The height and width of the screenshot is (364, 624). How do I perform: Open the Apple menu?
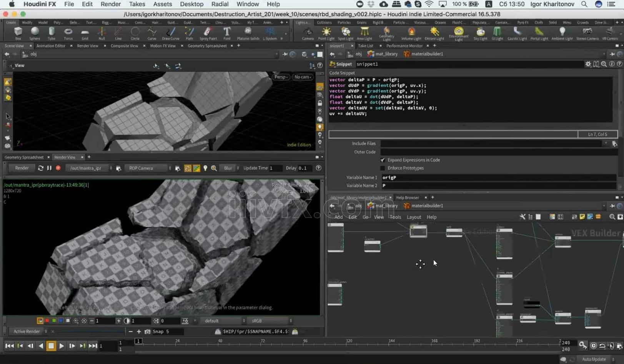coord(12,4)
